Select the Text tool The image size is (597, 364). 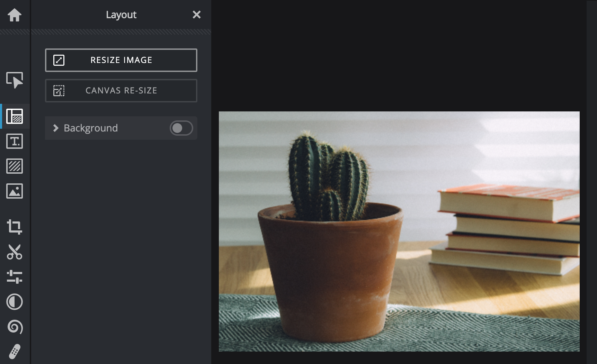pos(15,141)
